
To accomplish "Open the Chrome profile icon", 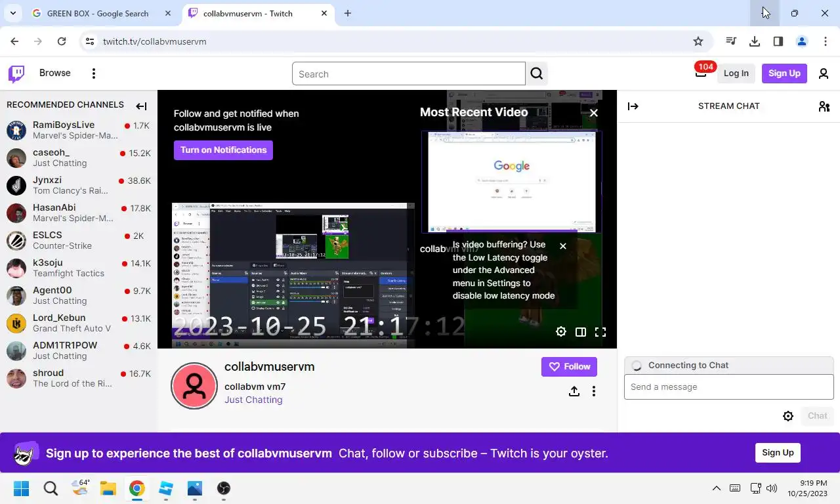I will [802, 41].
